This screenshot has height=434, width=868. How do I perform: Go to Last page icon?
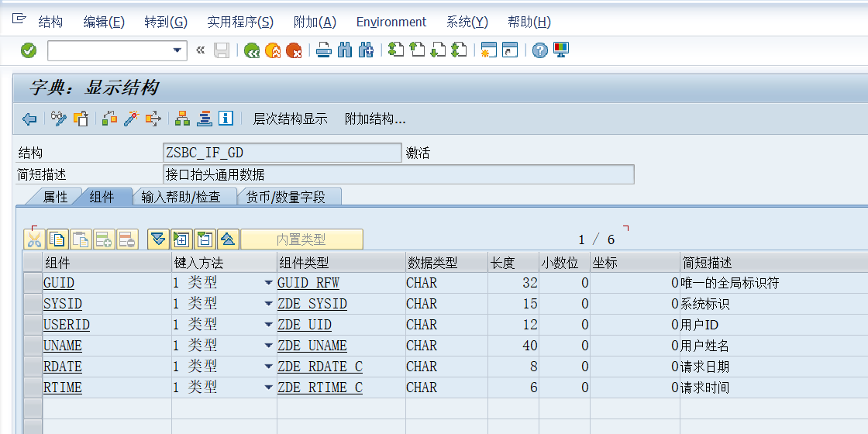459,50
